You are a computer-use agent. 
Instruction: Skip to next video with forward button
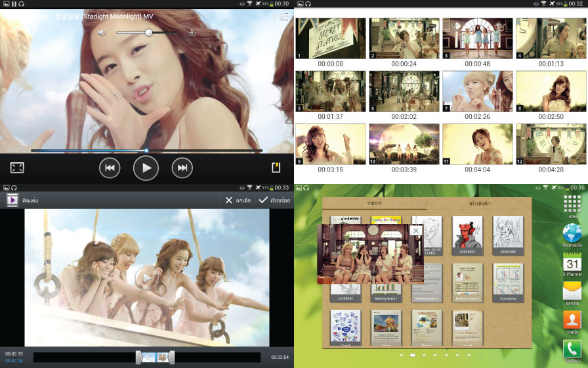182,168
